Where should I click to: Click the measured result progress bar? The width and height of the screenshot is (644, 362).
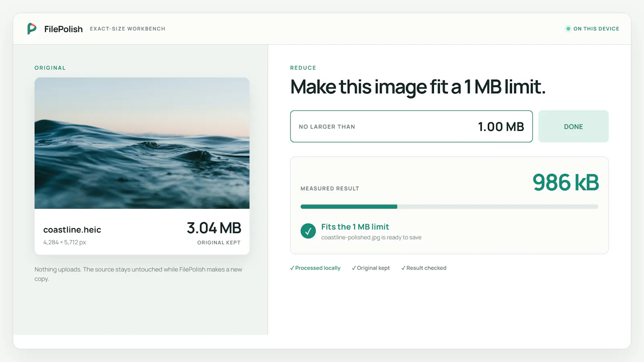[x=449, y=207]
